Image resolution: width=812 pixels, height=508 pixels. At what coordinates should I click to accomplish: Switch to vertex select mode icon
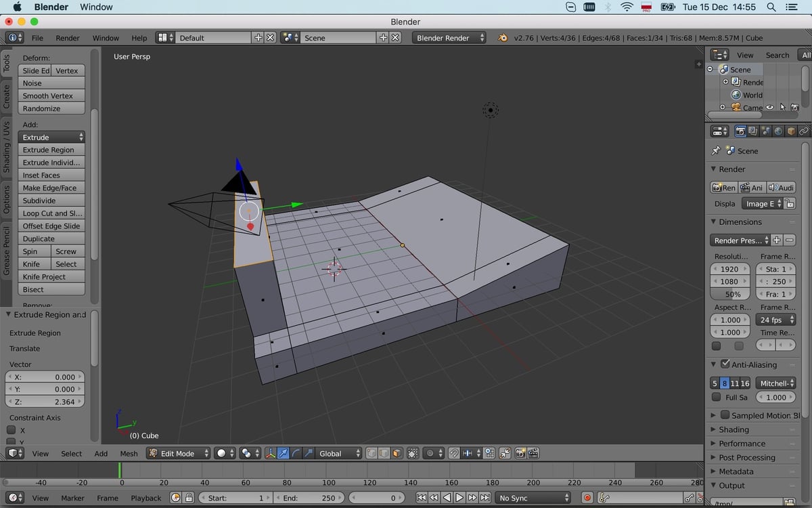tap(371, 453)
